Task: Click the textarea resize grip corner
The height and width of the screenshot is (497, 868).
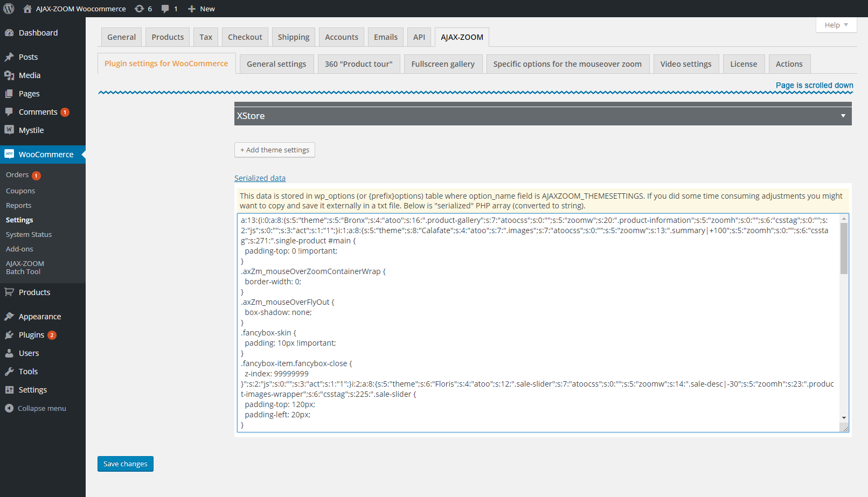Action: pos(845,428)
